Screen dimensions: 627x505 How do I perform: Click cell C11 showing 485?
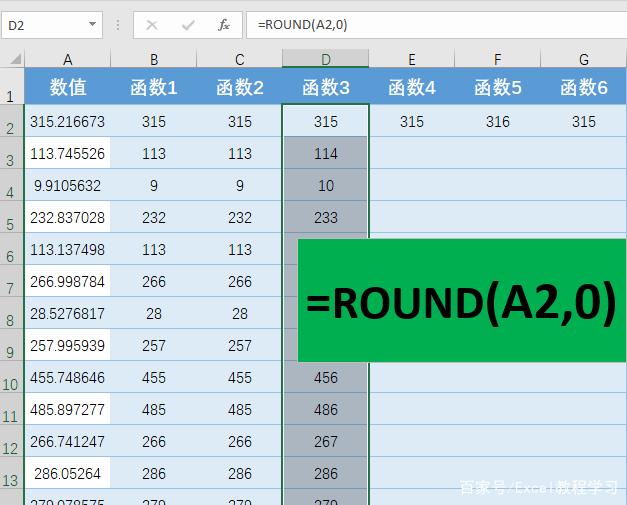pyautogui.click(x=240, y=409)
